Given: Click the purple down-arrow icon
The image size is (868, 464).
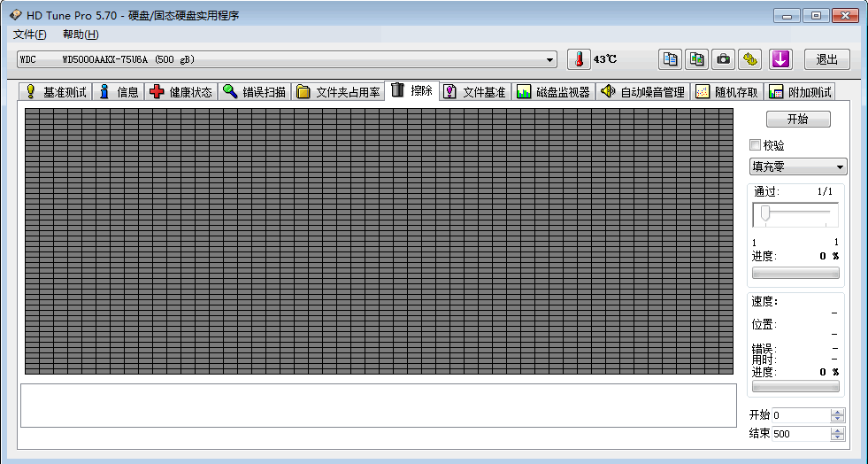Looking at the screenshot, I should [780, 59].
